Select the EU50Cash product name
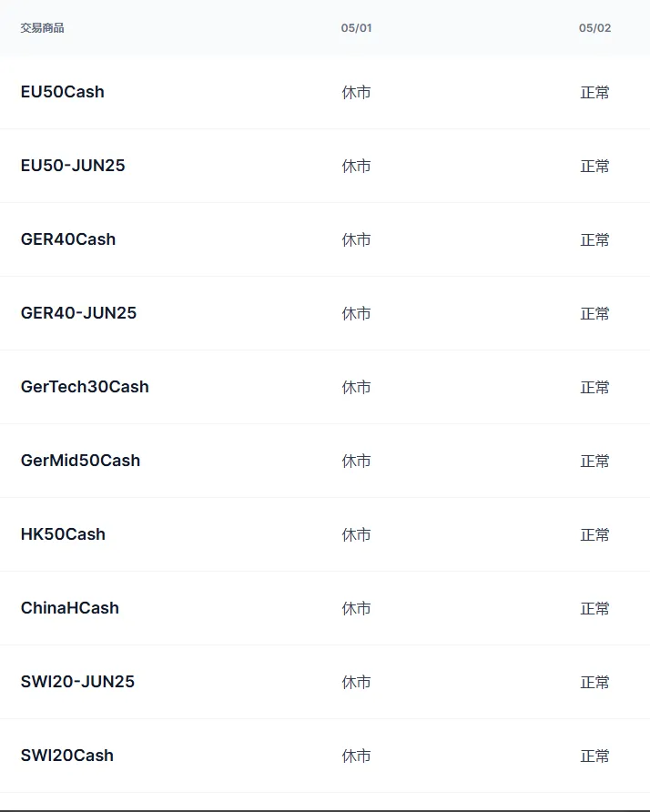 pos(62,92)
